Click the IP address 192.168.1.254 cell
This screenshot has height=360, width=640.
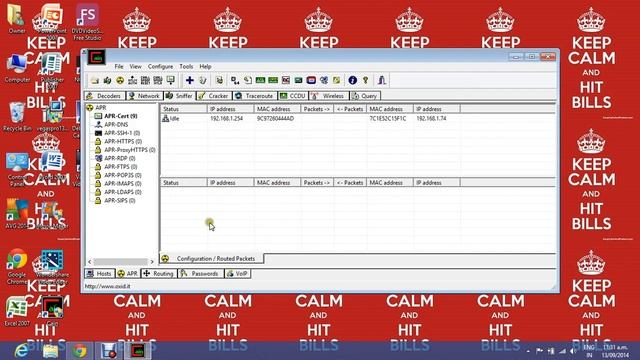tap(226, 118)
